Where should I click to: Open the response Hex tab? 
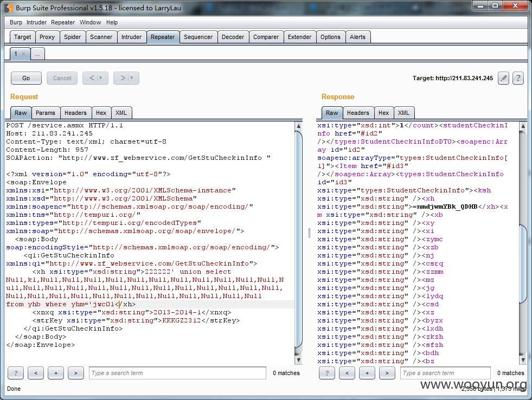pyautogui.click(x=384, y=113)
